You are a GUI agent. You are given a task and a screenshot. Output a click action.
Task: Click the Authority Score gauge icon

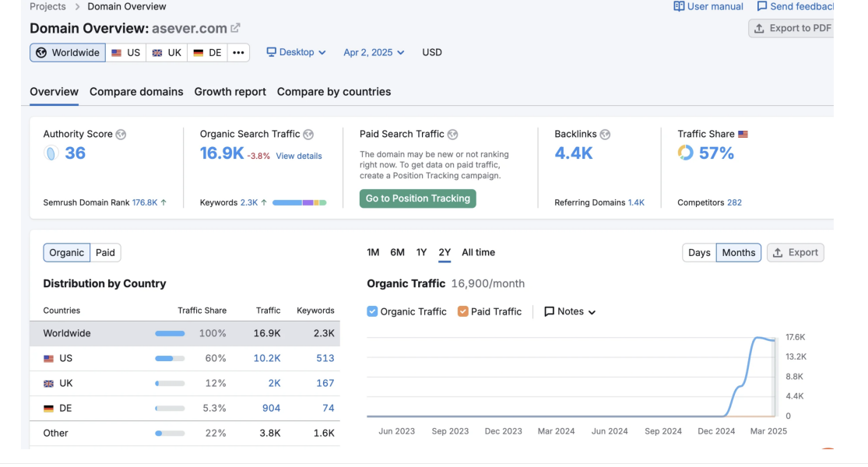(51, 153)
